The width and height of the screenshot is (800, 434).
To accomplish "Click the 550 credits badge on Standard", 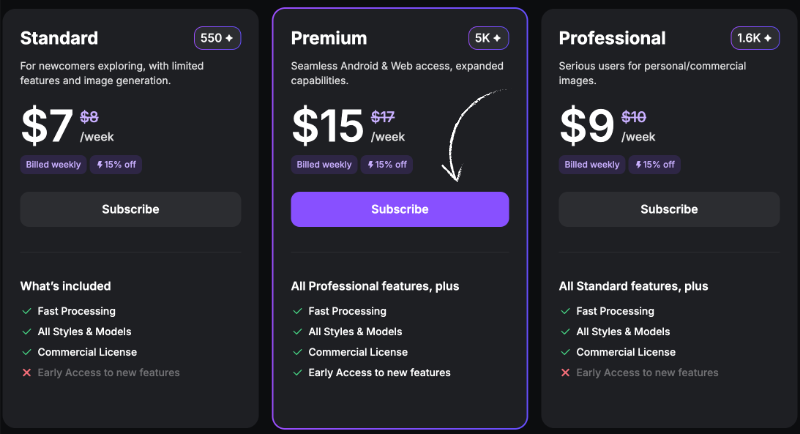I will [x=217, y=38].
